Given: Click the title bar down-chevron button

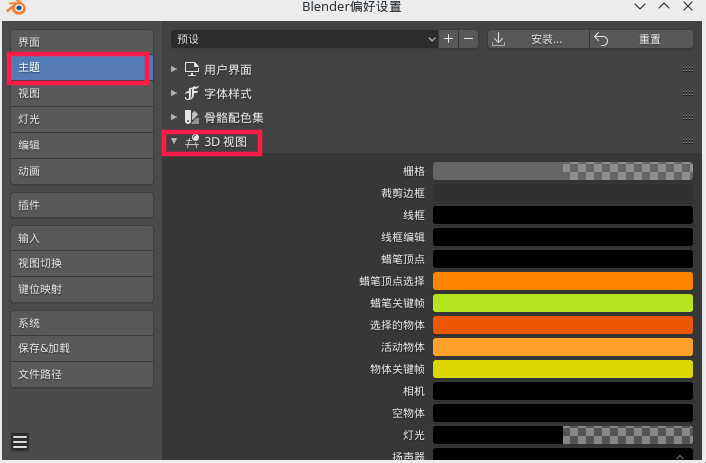Looking at the screenshot, I should [x=640, y=6].
